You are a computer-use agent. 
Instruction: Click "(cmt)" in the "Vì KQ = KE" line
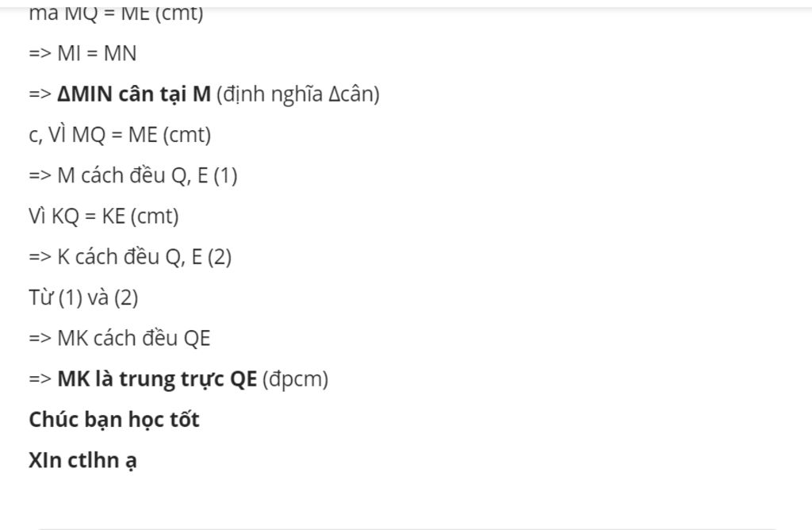tap(155, 217)
